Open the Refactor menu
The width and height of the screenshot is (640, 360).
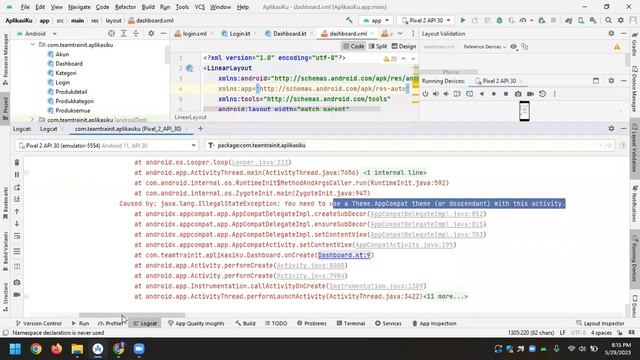point(125,7)
